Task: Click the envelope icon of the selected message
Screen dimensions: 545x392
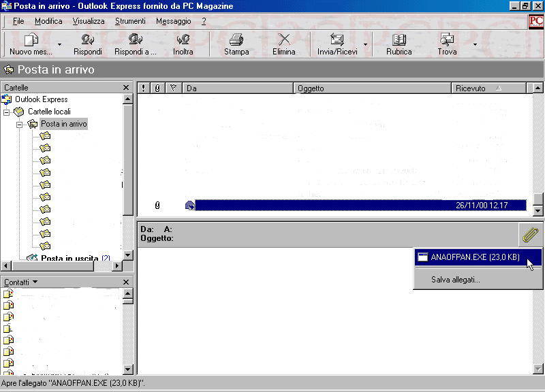Action: click(190, 206)
